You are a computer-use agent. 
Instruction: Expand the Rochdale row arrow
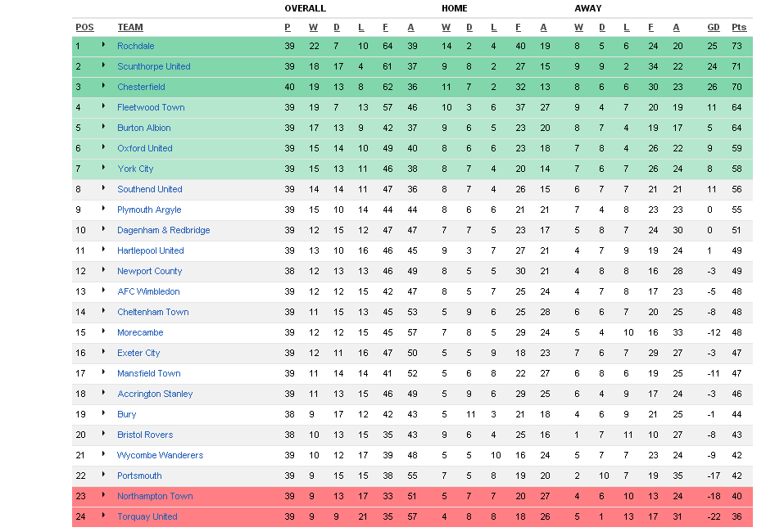(x=103, y=45)
